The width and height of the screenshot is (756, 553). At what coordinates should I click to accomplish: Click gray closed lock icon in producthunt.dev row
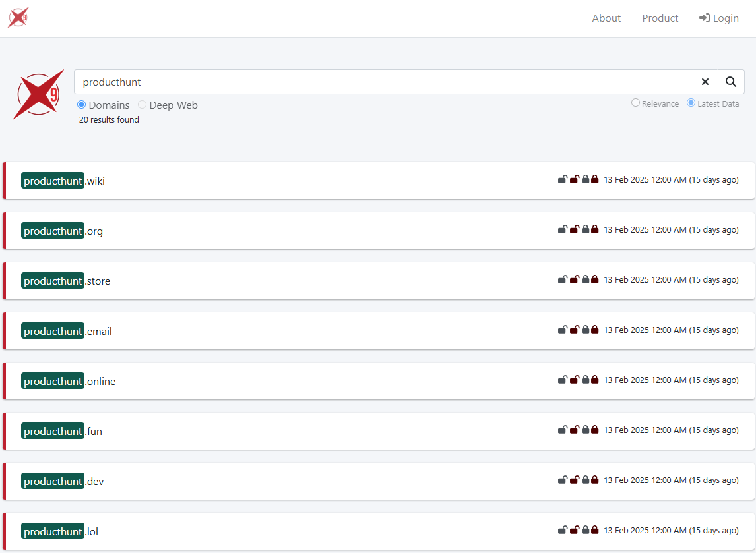tap(585, 480)
